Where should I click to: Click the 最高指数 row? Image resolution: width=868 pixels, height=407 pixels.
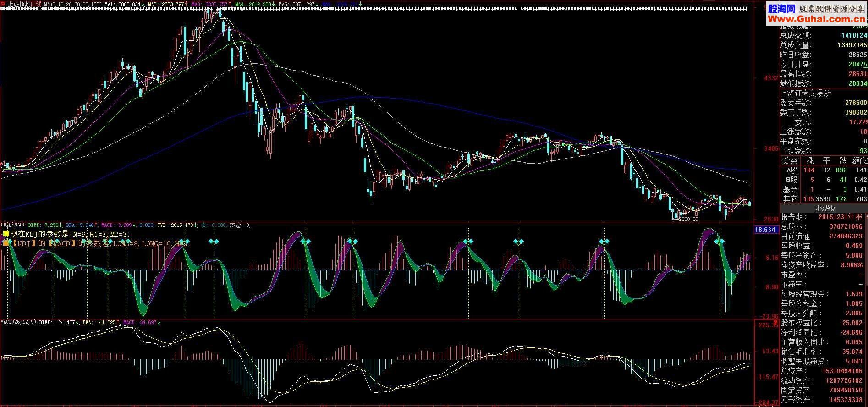824,74
